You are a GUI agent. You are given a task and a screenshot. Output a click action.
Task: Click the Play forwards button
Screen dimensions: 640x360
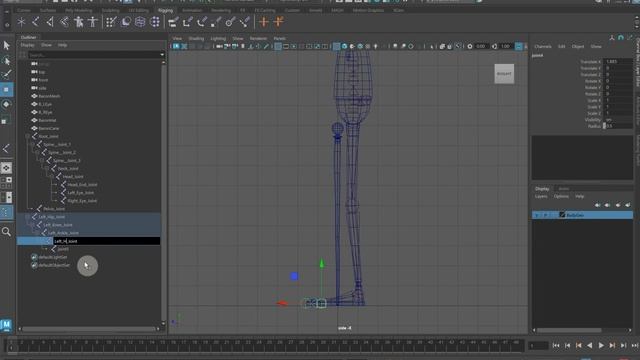pyautogui.click(x=601, y=345)
